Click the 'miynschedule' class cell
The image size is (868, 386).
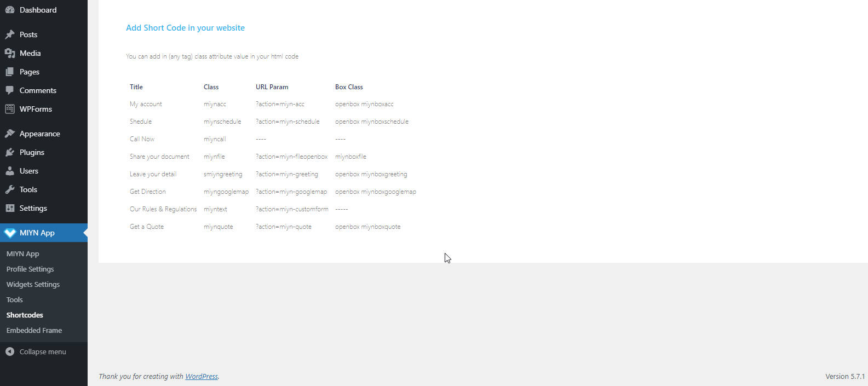tap(222, 122)
